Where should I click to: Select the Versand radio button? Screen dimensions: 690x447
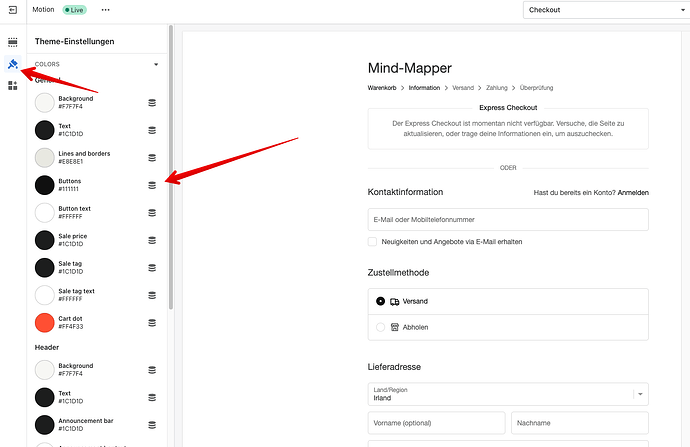pos(381,301)
